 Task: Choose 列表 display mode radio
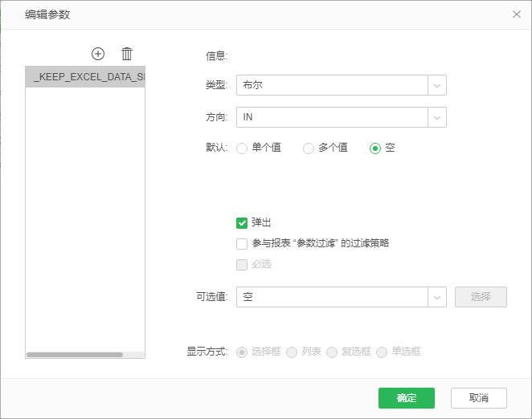(292, 352)
